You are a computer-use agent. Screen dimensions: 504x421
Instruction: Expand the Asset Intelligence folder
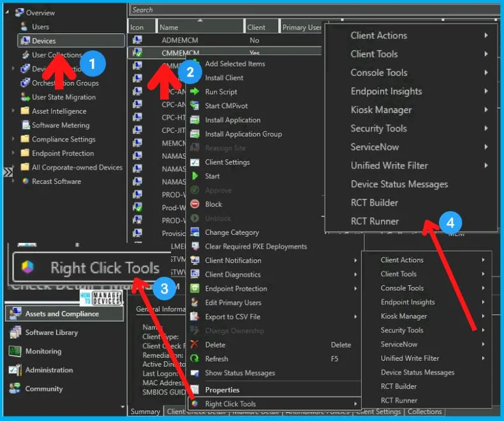coord(13,111)
